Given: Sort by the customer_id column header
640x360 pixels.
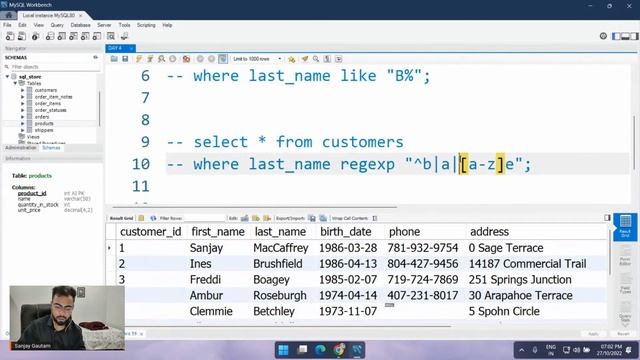Looking at the screenshot, I should [151, 232].
